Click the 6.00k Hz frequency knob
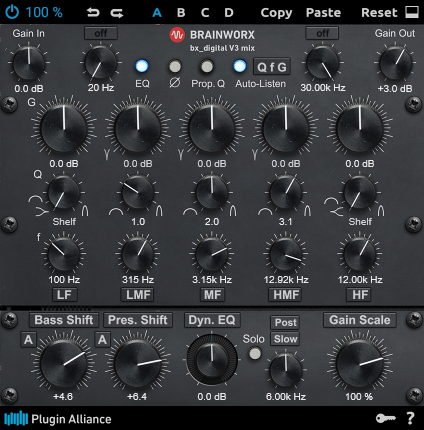Image resolution: width=424 pixels, height=430 pixels. pyautogui.click(x=286, y=369)
